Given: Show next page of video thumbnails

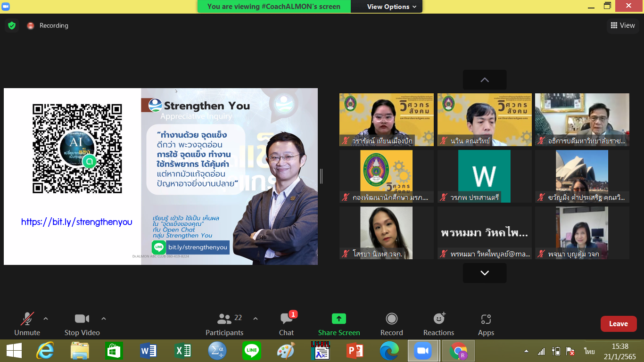Looking at the screenshot, I should coord(485,273).
